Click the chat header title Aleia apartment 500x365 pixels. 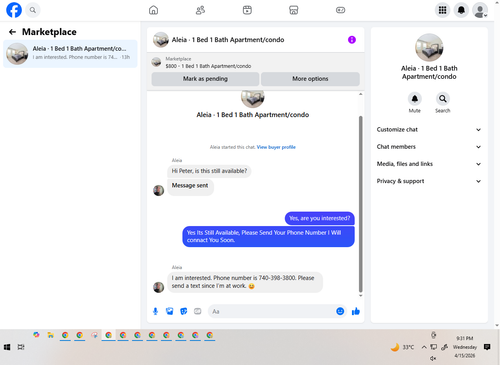tap(228, 40)
